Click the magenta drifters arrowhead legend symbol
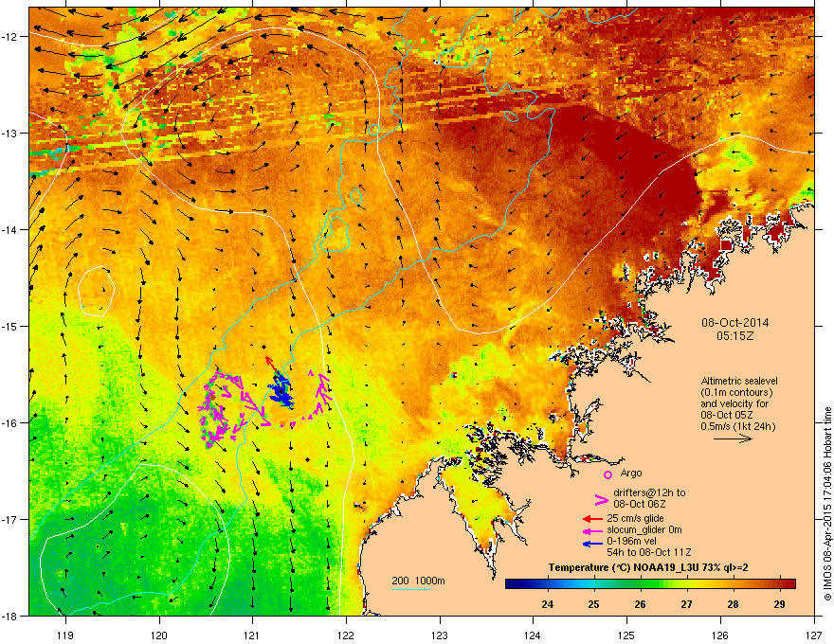The image size is (834, 644). (x=601, y=500)
